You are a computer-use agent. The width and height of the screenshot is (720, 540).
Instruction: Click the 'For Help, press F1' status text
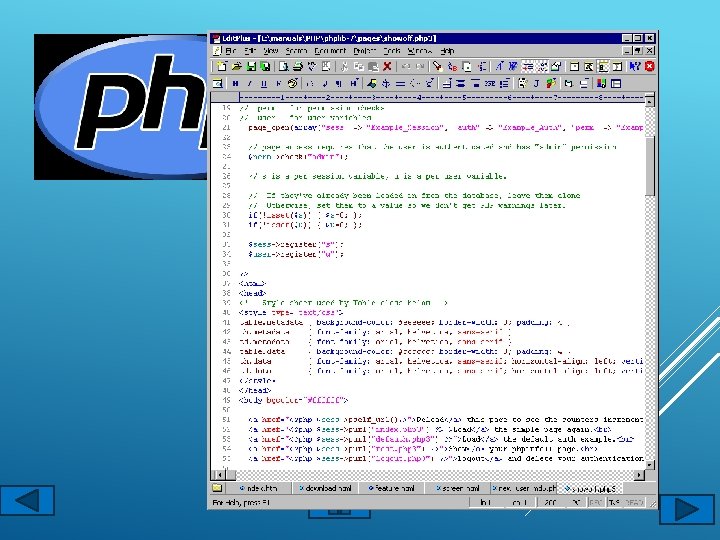[x=242, y=503]
